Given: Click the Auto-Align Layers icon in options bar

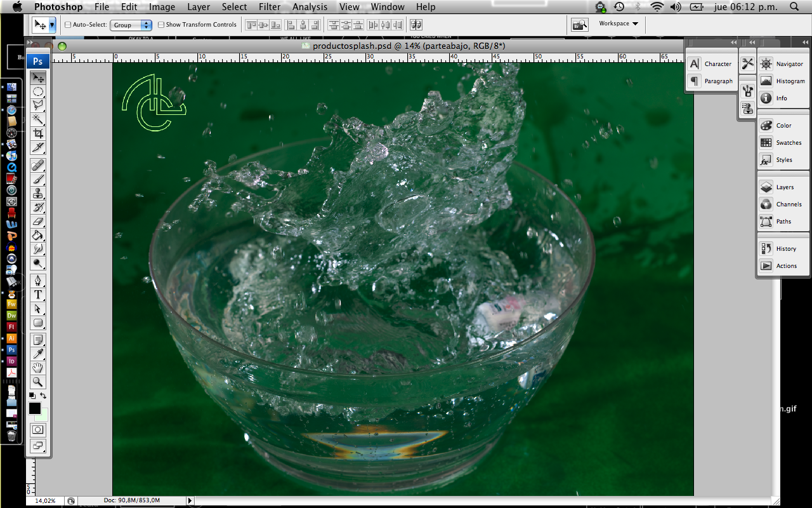Looking at the screenshot, I should click(x=416, y=24).
